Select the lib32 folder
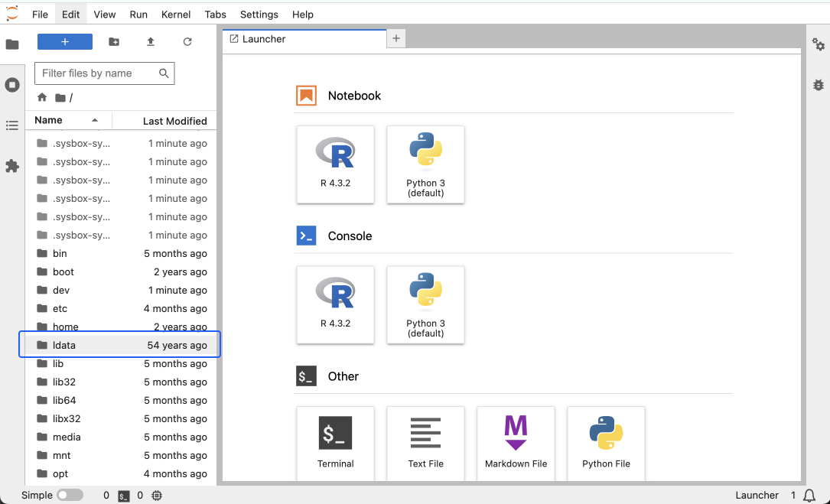Screen dimensions: 830x504 coord(121,382)
